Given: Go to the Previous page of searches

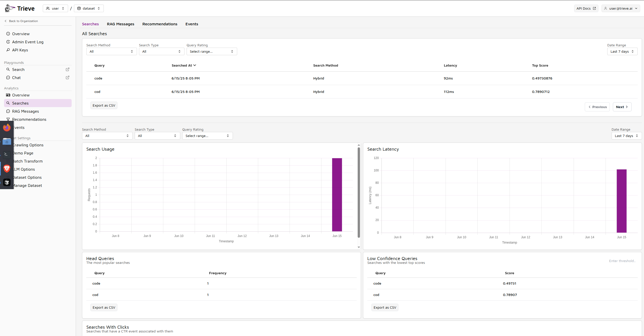Looking at the screenshot, I should pyautogui.click(x=597, y=107).
